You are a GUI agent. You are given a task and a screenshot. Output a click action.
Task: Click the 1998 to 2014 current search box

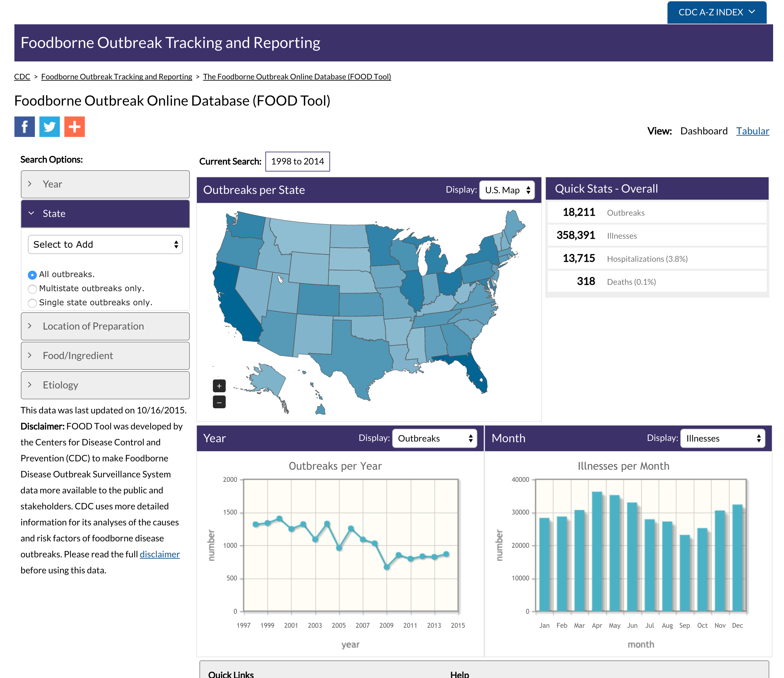coord(297,162)
